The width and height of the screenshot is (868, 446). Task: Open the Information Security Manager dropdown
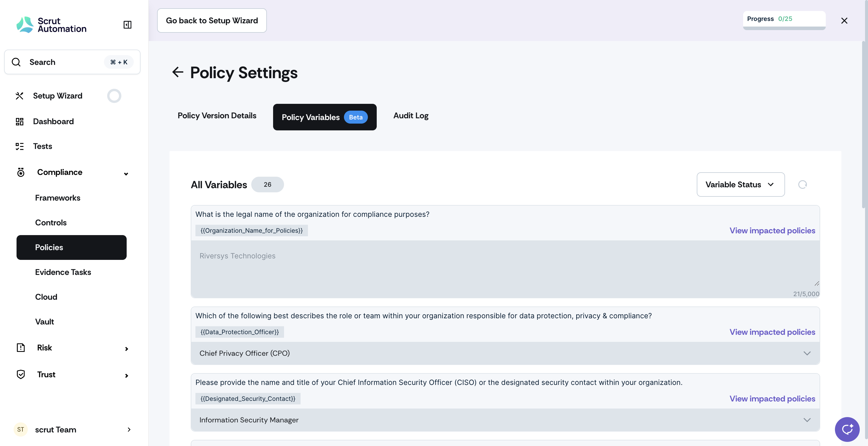click(x=505, y=420)
